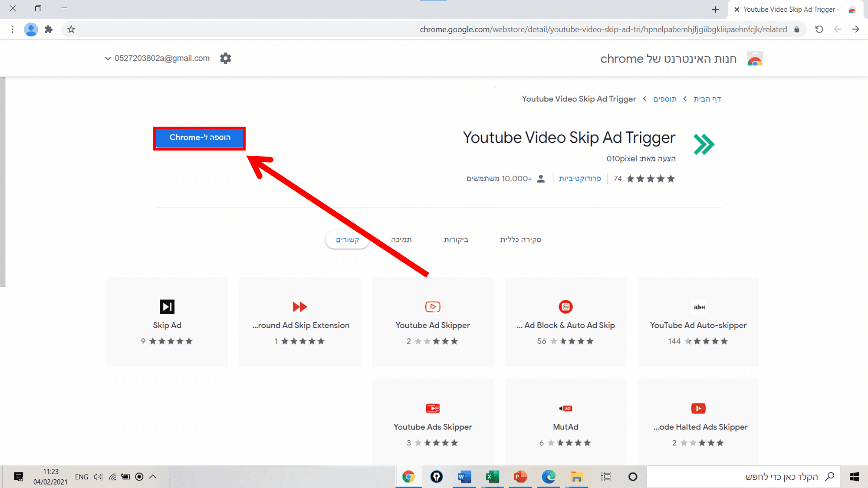Select the קשורים related tab
Image resolution: width=868 pixels, height=488 pixels.
pyautogui.click(x=348, y=239)
